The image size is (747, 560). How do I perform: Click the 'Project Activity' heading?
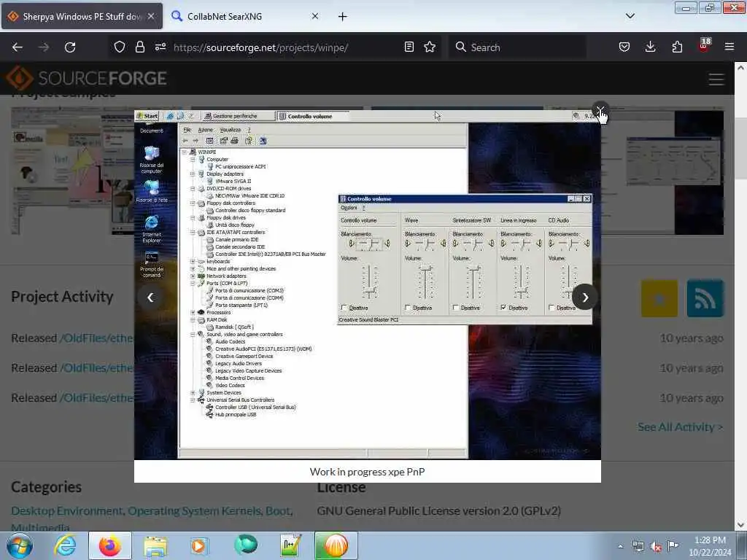(63, 297)
